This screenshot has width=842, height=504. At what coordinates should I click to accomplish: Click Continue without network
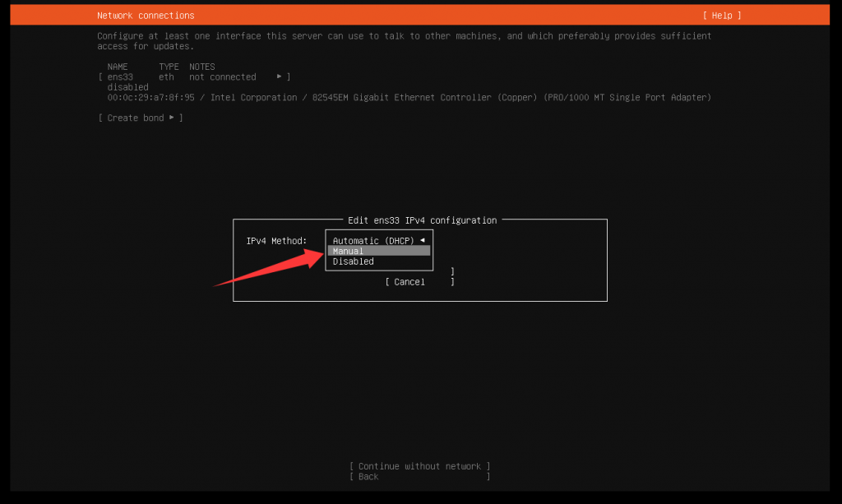[x=419, y=466]
